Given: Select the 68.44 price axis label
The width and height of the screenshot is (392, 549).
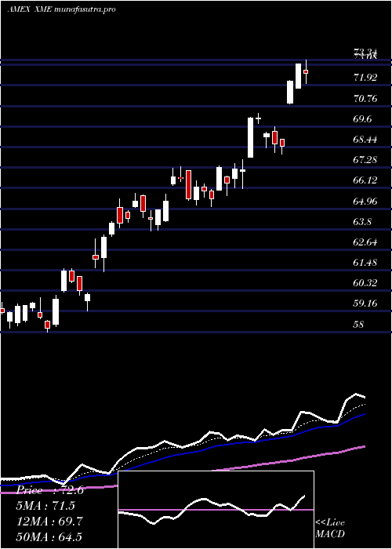Looking at the screenshot, I should (365, 140).
